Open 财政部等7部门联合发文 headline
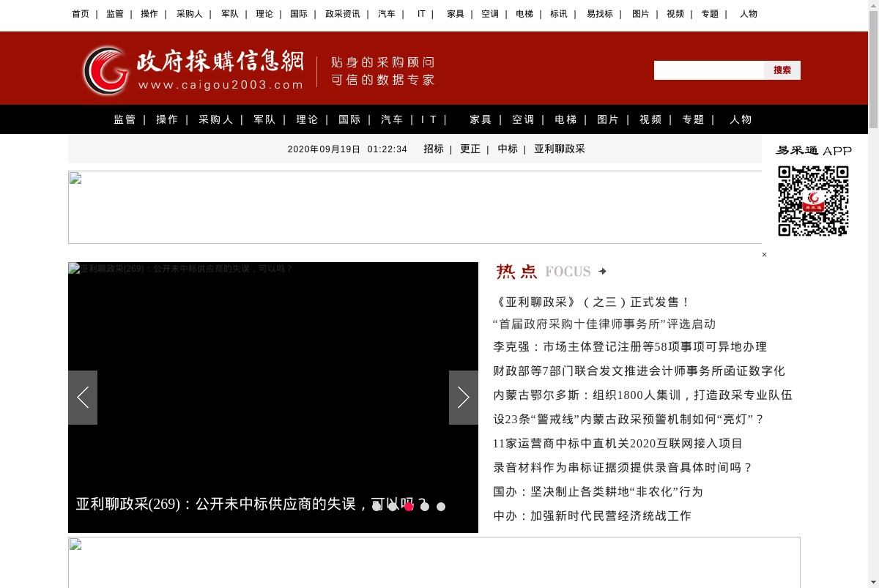This screenshot has height=588, width=879. click(x=639, y=371)
